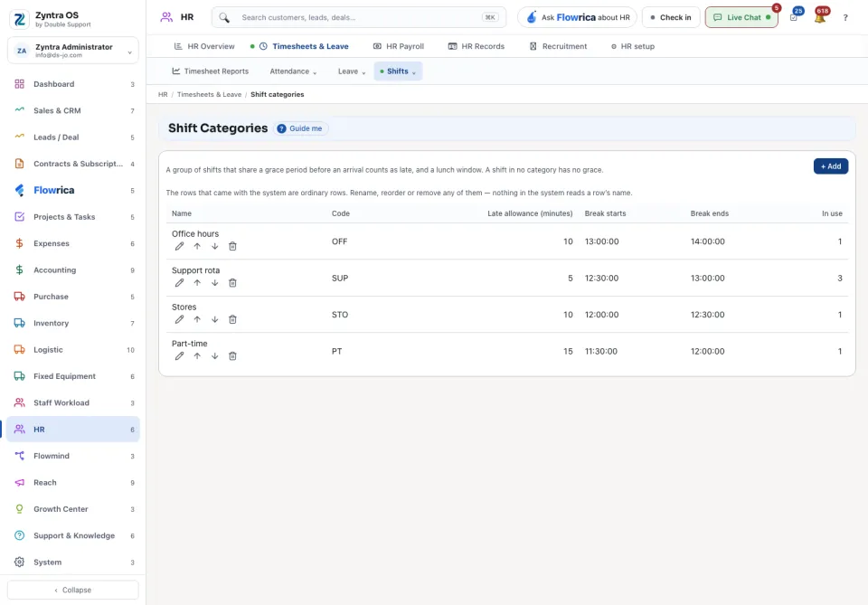Open Expenses module
The height and width of the screenshot is (605, 868).
(73, 243)
